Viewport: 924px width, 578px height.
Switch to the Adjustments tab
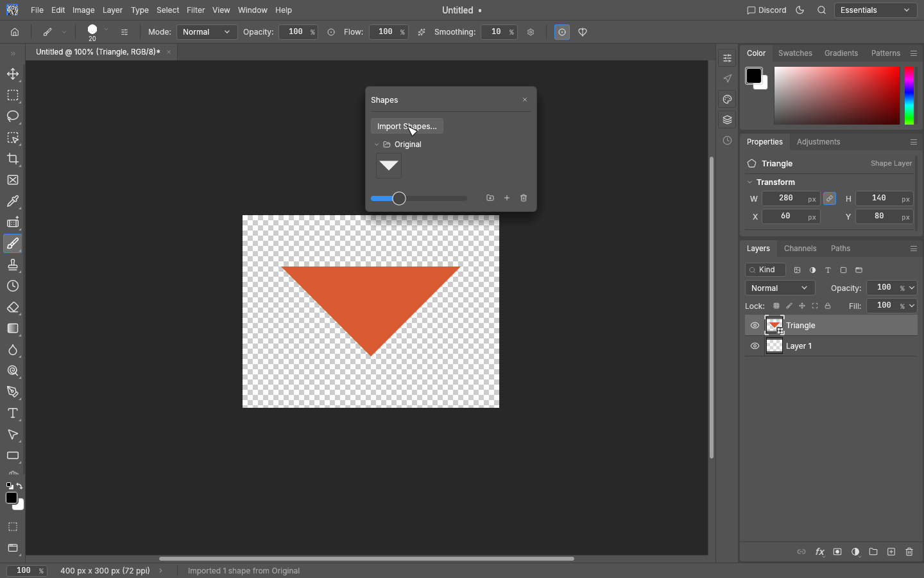click(x=818, y=142)
